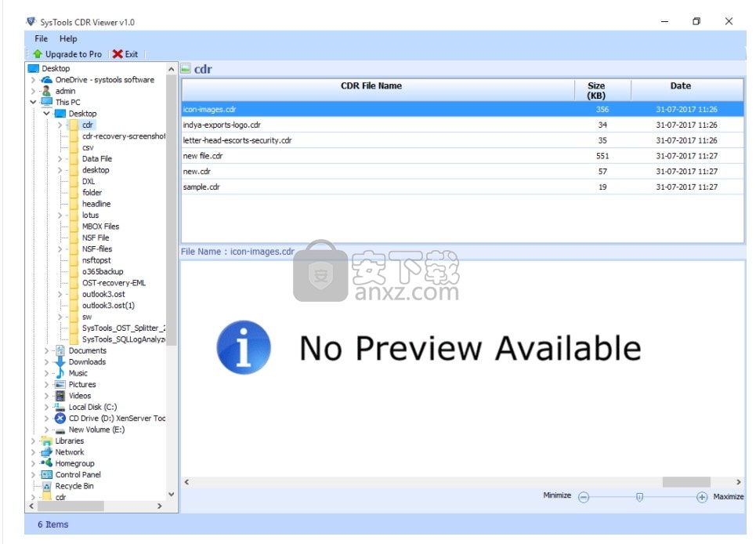Click the Videos film icon

click(60, 396)
